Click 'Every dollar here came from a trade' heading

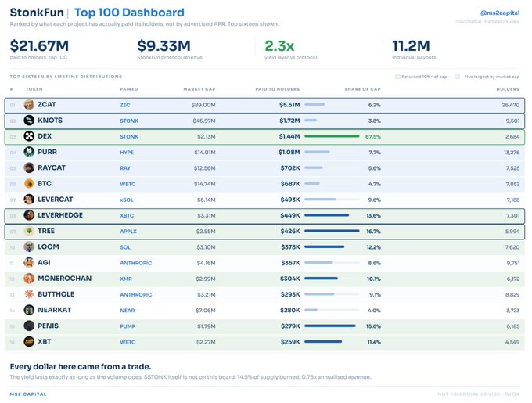click(x=81, y=367)
